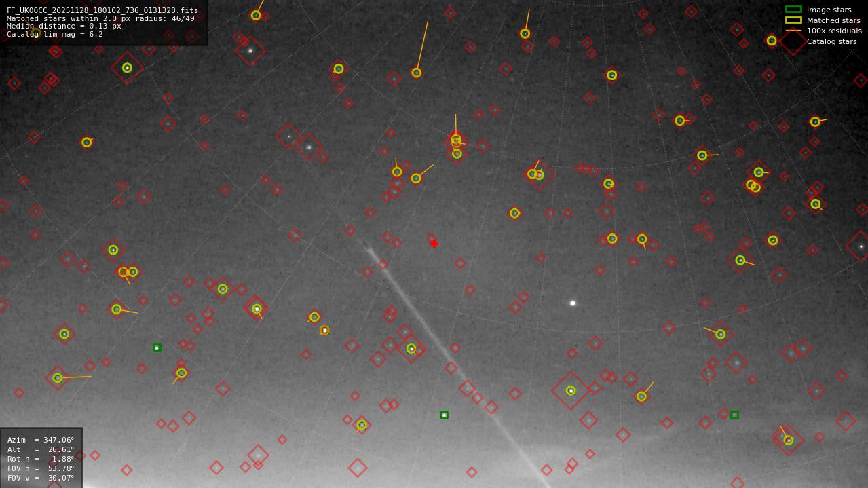Click the green Image stars legend box
The image size is (868, 488).
click(x=793, y=10)
